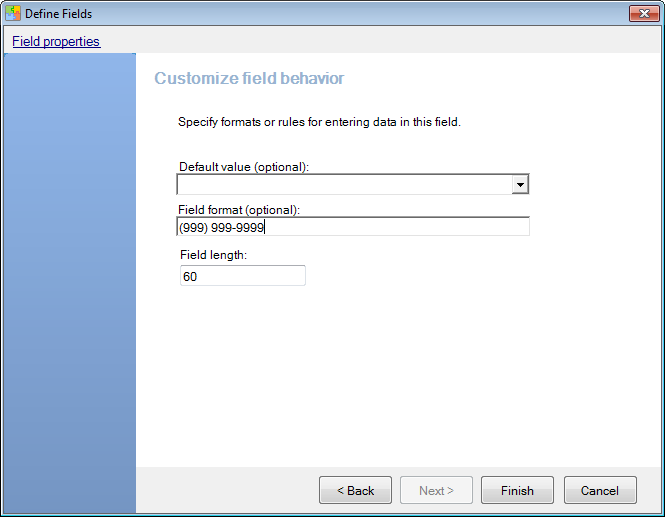Select the Field length box showing 60
Viewport: 665px width, 517px height.
(243, 276)
